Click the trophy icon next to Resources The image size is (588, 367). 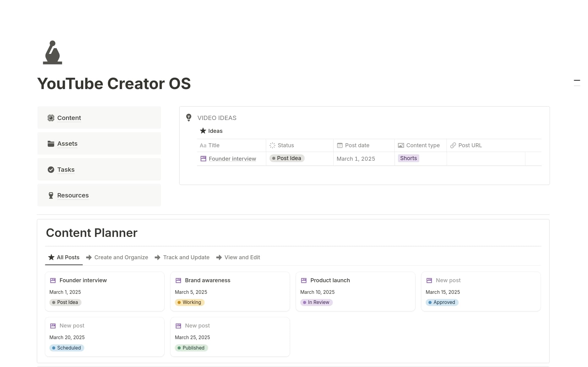tap(51, 195)
